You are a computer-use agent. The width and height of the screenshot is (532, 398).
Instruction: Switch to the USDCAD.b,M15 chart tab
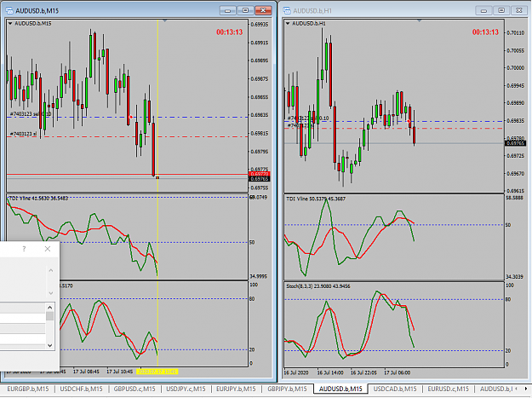click(x=395, y=389)
